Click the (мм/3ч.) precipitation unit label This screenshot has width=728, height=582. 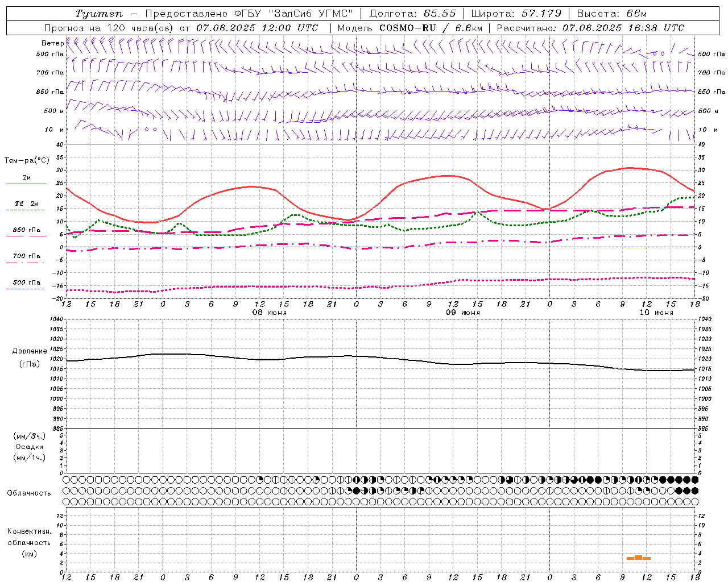[30, 436]
